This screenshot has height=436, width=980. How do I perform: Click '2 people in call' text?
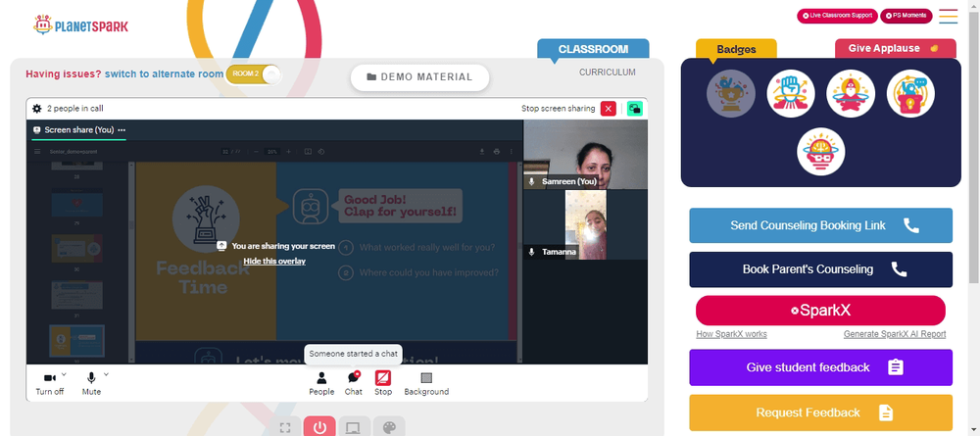tap(75, 109)
